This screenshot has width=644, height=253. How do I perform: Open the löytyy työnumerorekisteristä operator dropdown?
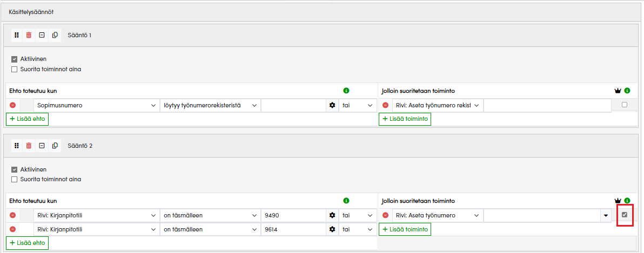pos(210,105)
